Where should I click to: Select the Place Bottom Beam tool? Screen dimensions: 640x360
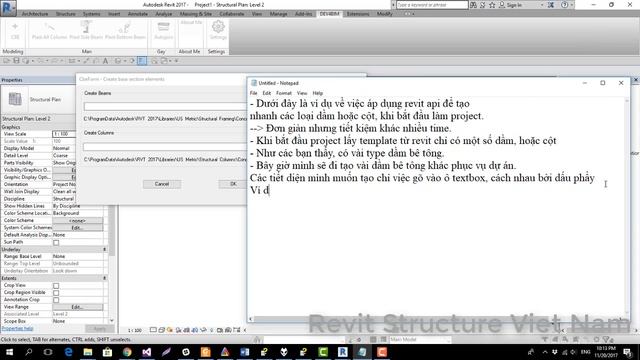pyautogui.click(x=125, y=31)
